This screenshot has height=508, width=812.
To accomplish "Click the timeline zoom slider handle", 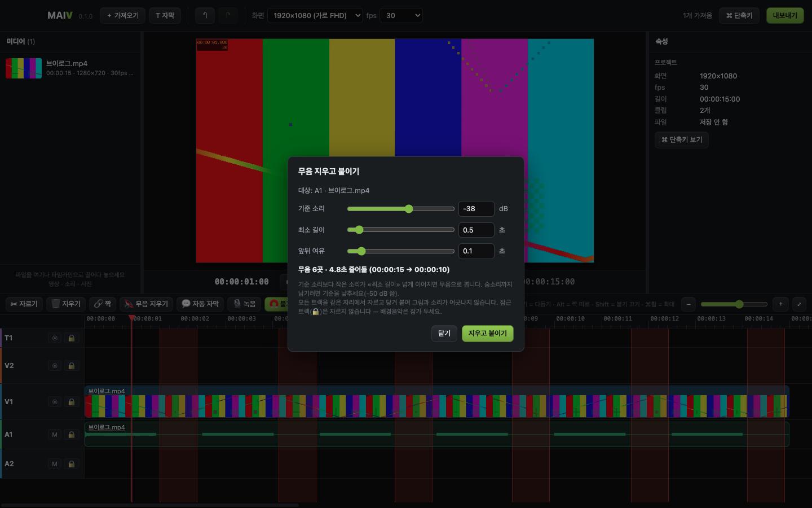I will pyautogui.click(x=739, y=304).
